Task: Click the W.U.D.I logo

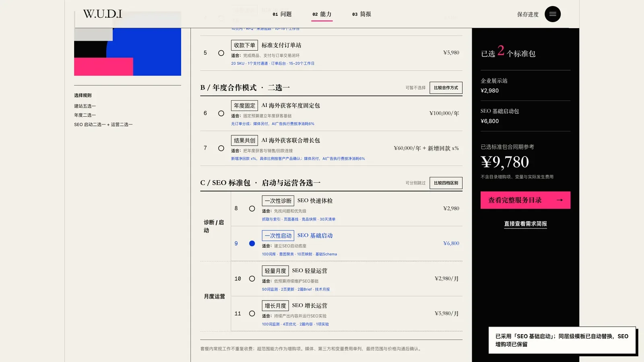Action: pos(103,14)
